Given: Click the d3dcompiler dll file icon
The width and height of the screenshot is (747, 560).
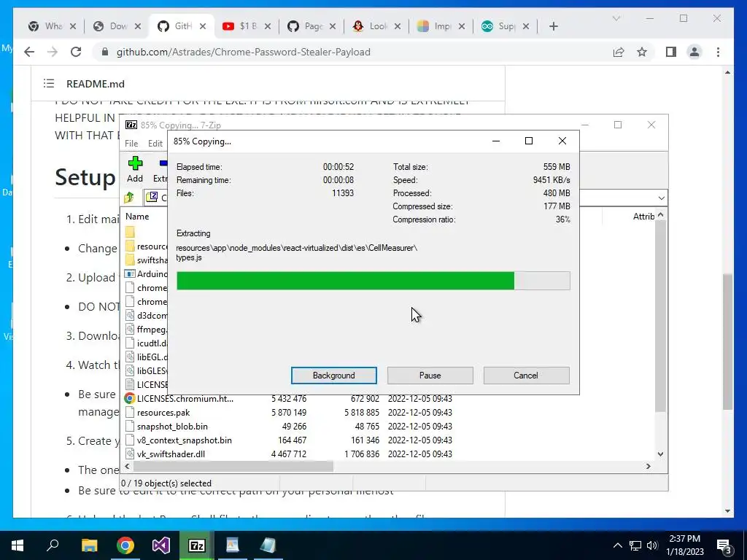Looking at the screenshot, I should 130,315.
